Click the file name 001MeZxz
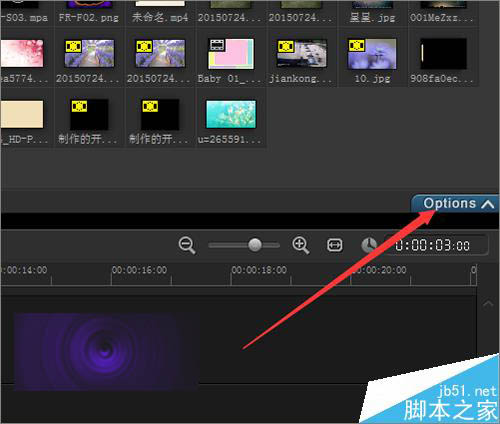 [441, 17]
